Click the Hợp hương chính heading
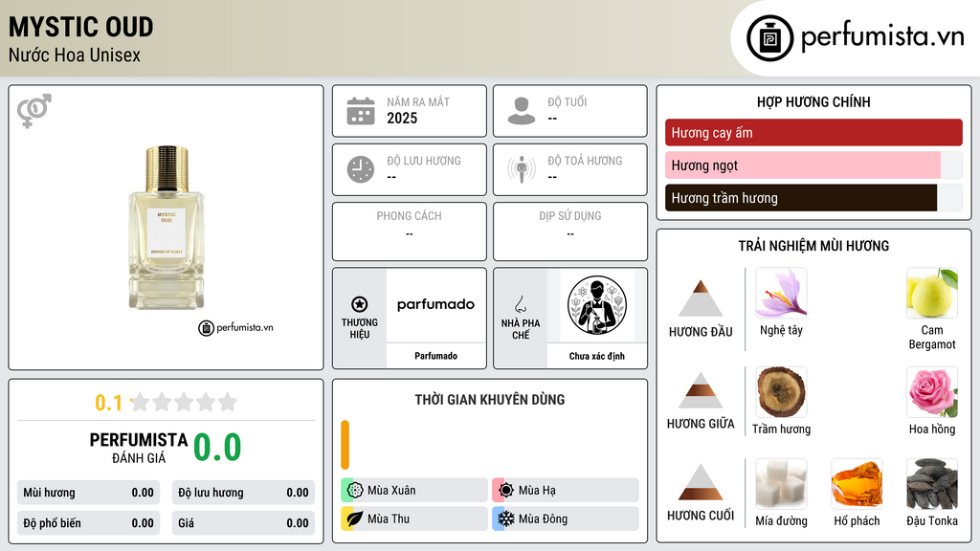The image size is (980, 551). pyautogui.click(x=813, y=101)
